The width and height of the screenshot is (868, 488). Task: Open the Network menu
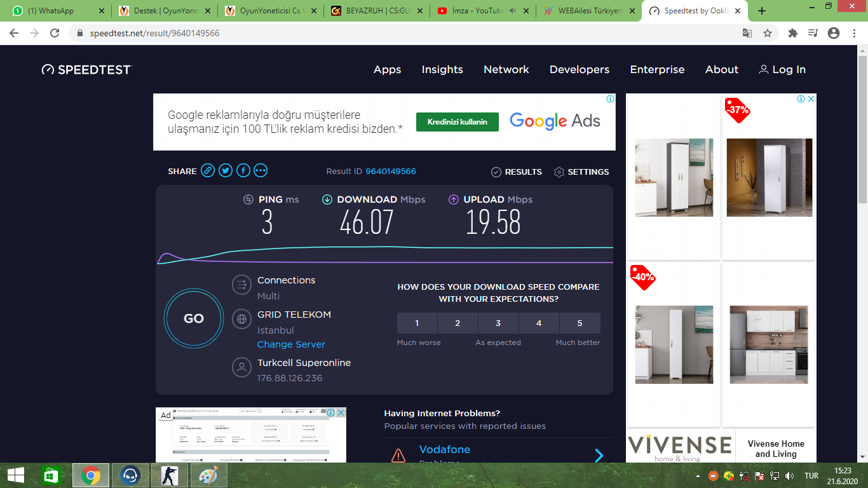(x=506, y=70)
